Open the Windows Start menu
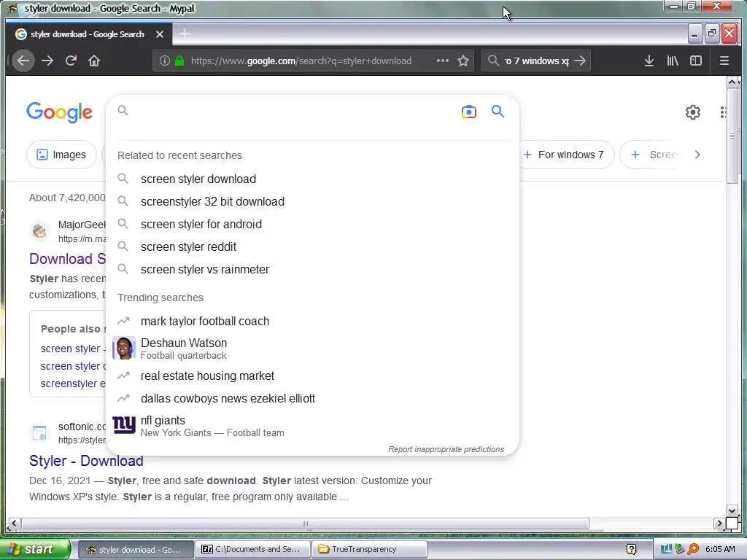The height and width of the screenshot is (560, 747). pyautogui.click(x=35, y=550)
